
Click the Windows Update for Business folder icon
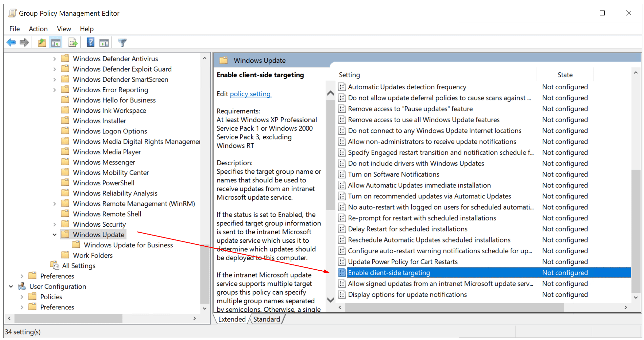[76, 244]
